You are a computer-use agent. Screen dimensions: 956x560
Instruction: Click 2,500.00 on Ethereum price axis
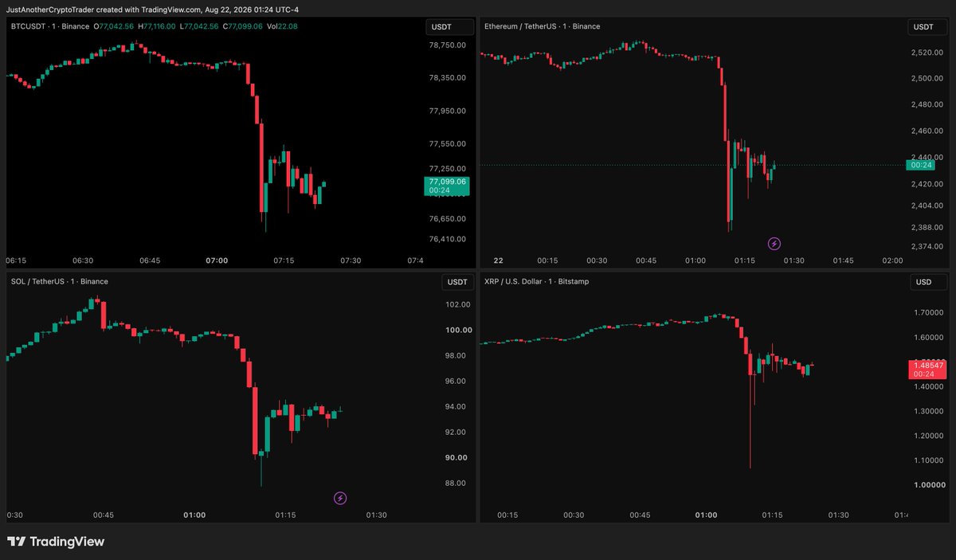pyautogui.click(x=927, y=79)
